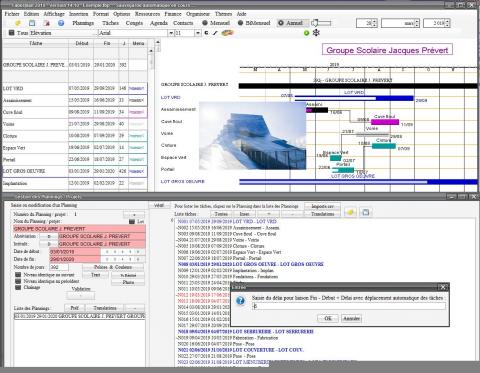Open the Organiseur menu
Screen dimensions: 480x373
point(198,14)
